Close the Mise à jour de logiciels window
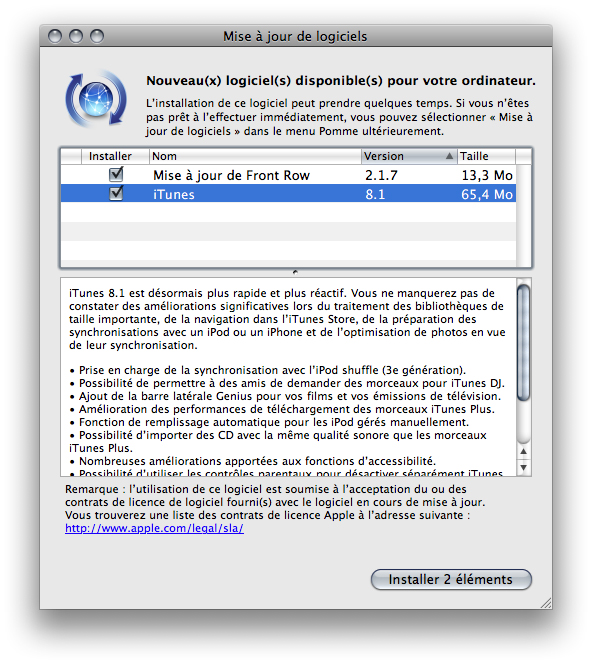Image resolution: width=592 pixels, height=664 pixels. [x=55, y=36]
